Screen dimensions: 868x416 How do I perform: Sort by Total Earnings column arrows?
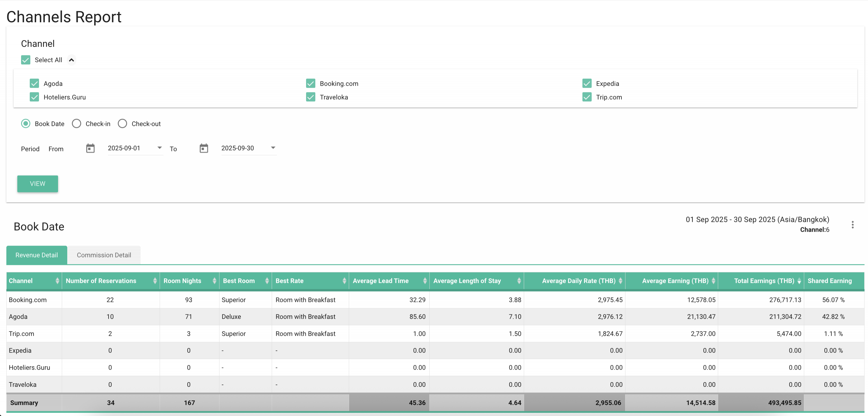(799, 281)
